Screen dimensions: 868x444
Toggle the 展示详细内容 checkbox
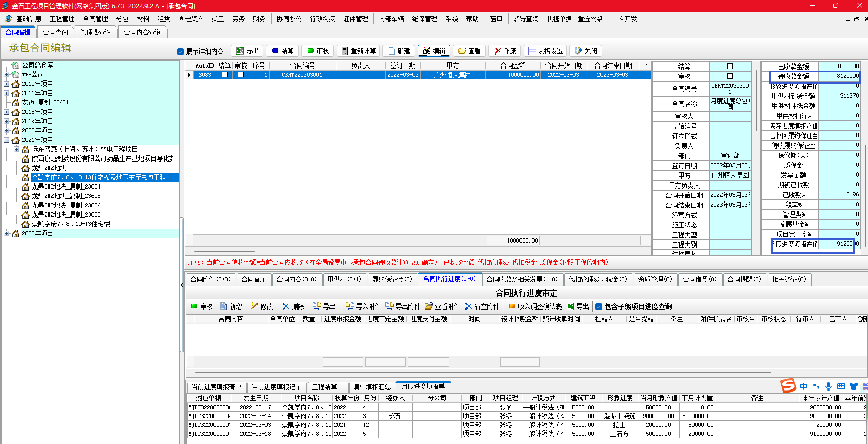coord(181,51)
